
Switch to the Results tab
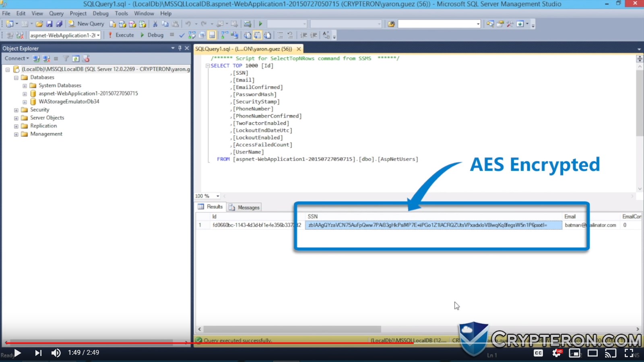click(x=211, y=207)
